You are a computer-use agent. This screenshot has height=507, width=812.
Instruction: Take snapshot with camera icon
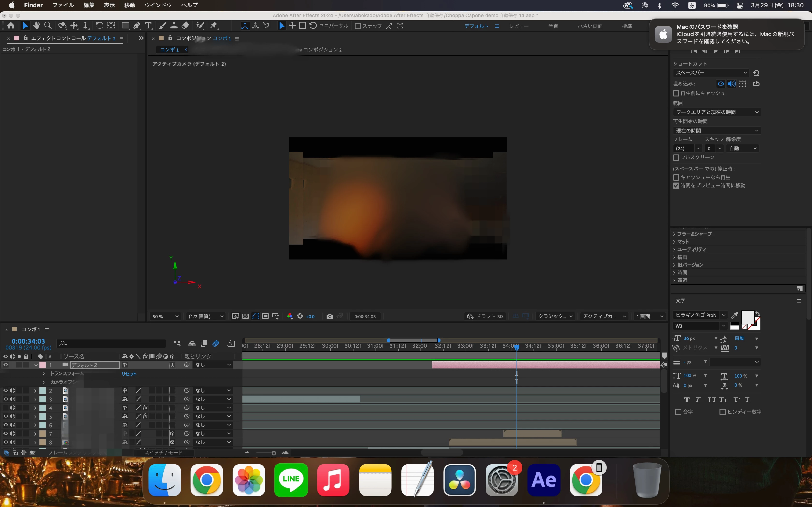[x=329, y=316]
